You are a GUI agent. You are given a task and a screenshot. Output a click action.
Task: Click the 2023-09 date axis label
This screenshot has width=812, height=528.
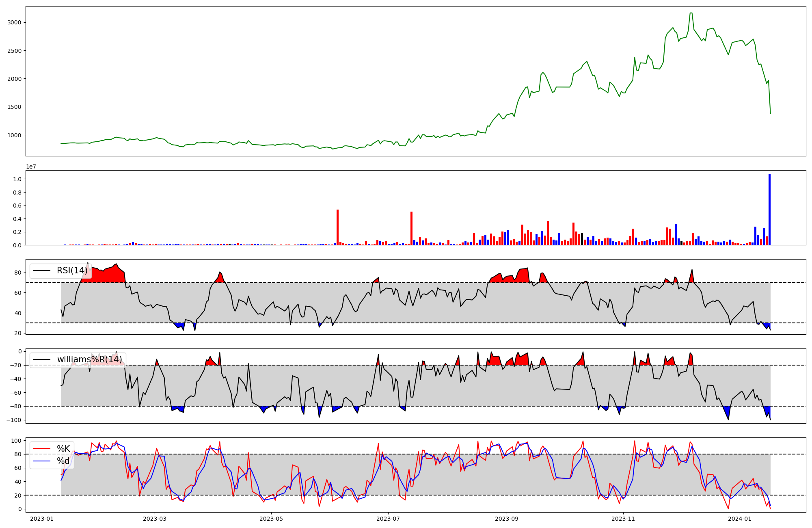click(507, 519)
